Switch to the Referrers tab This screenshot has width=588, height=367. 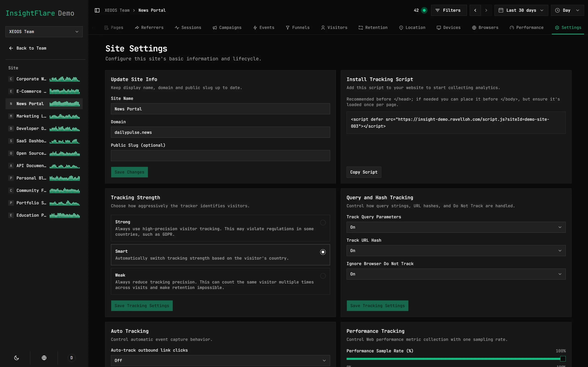click(149, 28)
